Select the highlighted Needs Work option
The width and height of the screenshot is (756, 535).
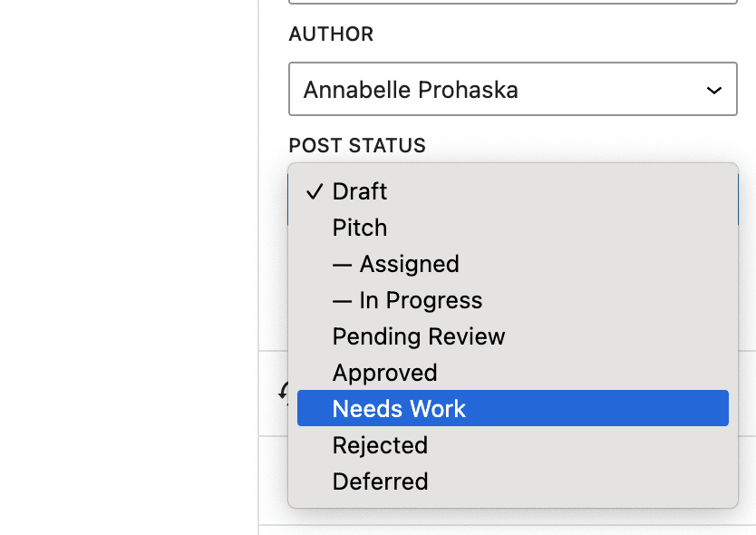point(399,409)
